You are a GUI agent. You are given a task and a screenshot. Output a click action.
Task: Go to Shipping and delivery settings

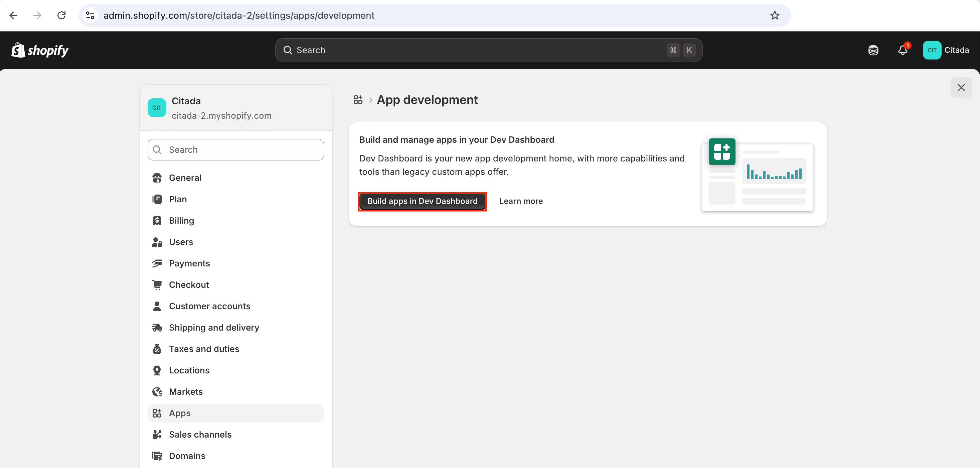point(235,328)
